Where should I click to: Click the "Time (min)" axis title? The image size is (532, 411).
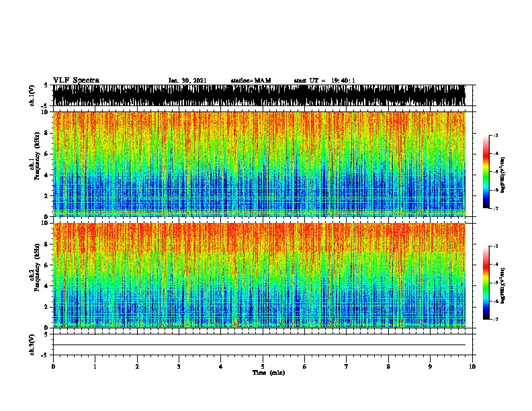point(269,373)
